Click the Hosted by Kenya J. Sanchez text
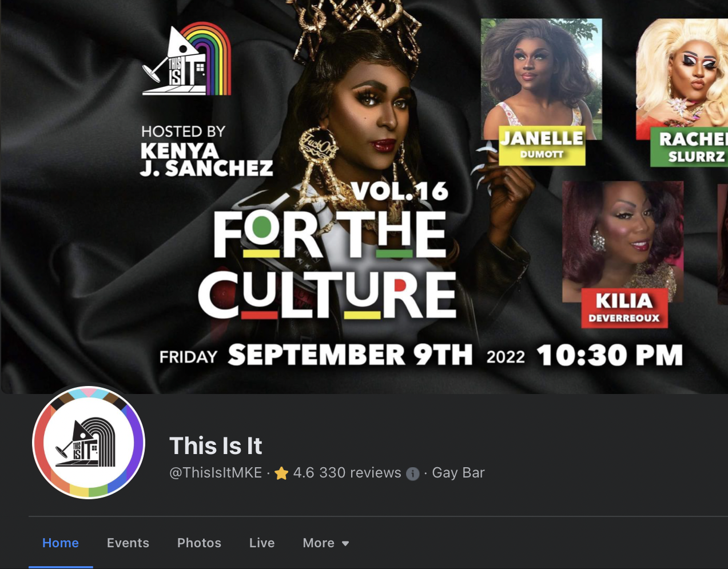The image size is (728, 569). 206,151
